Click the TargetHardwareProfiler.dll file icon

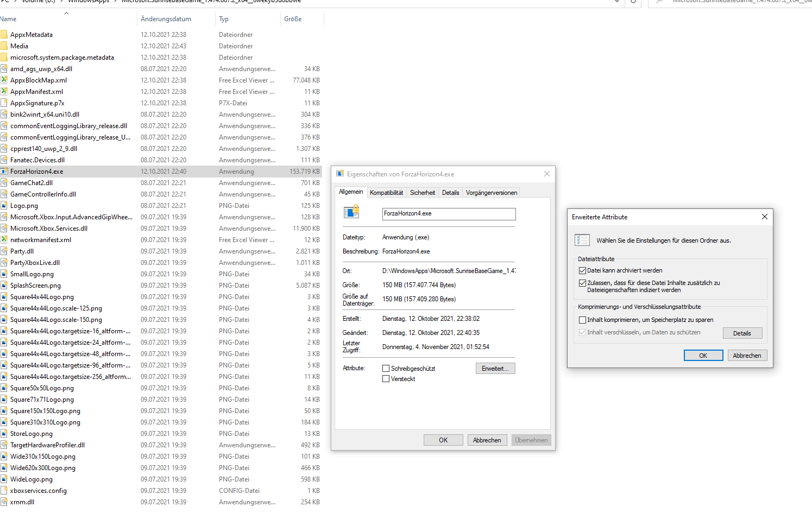point(4,445)
